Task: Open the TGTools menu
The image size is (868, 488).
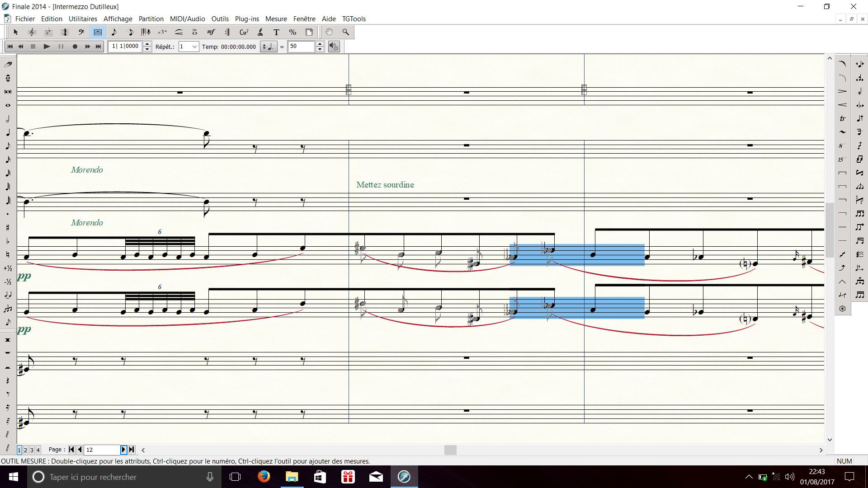Action: 354,19
